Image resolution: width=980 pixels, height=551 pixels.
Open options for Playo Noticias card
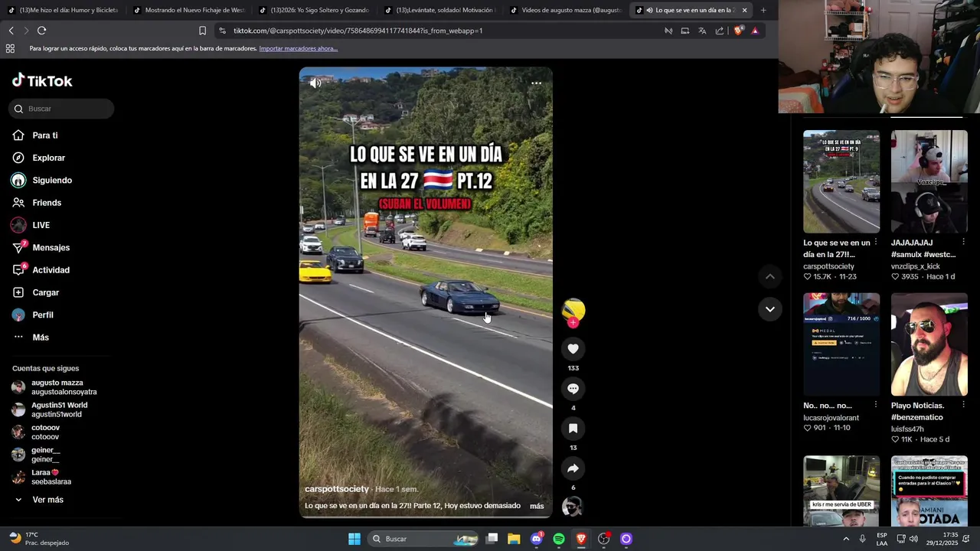point(963,406)
